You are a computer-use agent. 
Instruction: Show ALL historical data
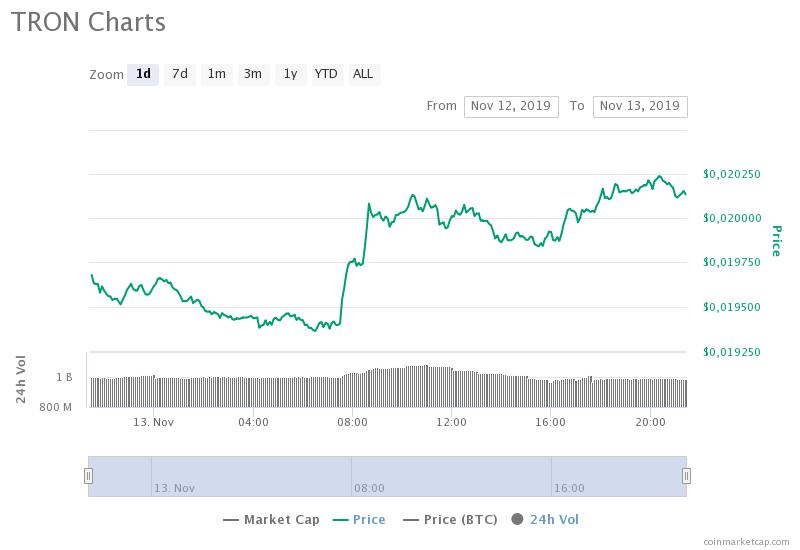click(363, 74)
